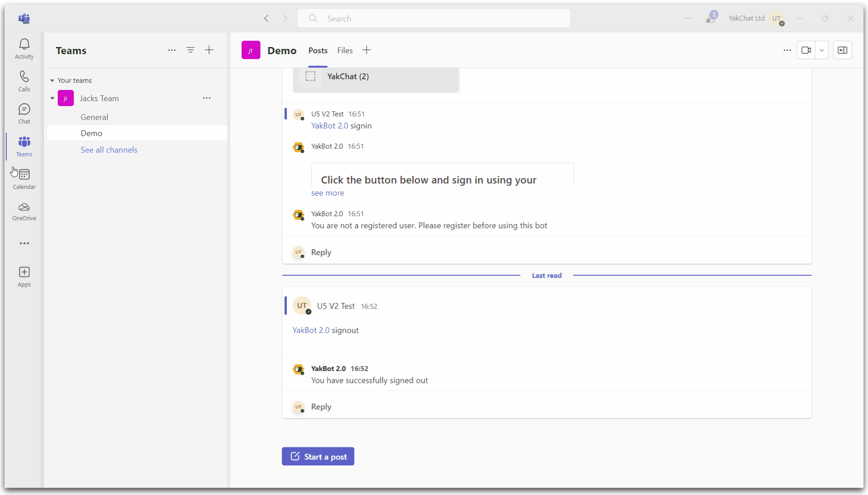Image resolution: width=868 pixels, height=495 pixels.
Task: Expand Your teams section header
Action: tap(52, 80)
